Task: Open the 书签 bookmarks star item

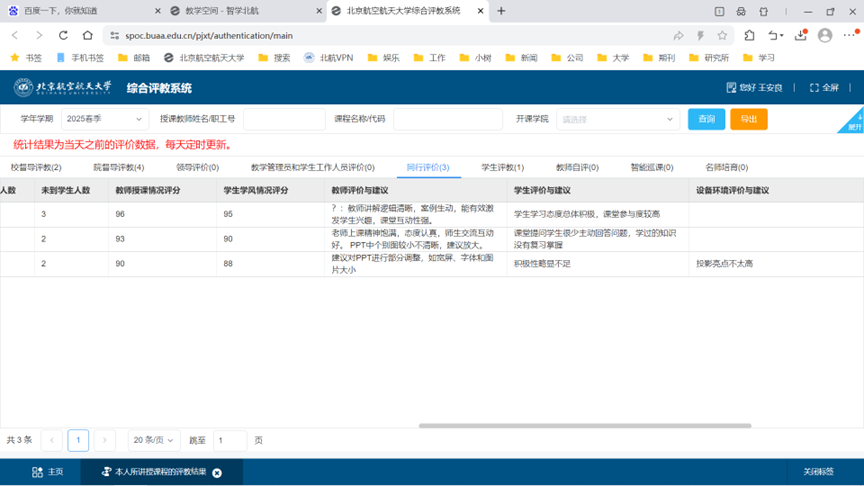Action: (x=26, y=57)
